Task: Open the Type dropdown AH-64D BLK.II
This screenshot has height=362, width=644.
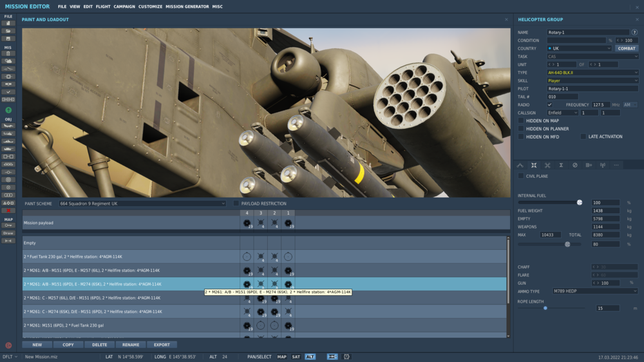Action: pyautogui.click(x=592, y=73)
